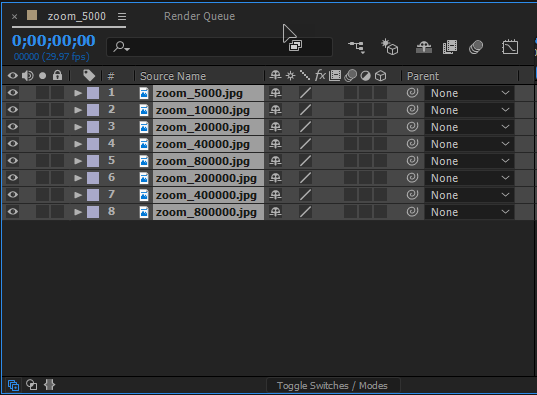Image resolution: width=537 pixels, height=395 pixels.
Task: Click the search magnifier icon
Action: pyautogui.click(x=121, y=47)
